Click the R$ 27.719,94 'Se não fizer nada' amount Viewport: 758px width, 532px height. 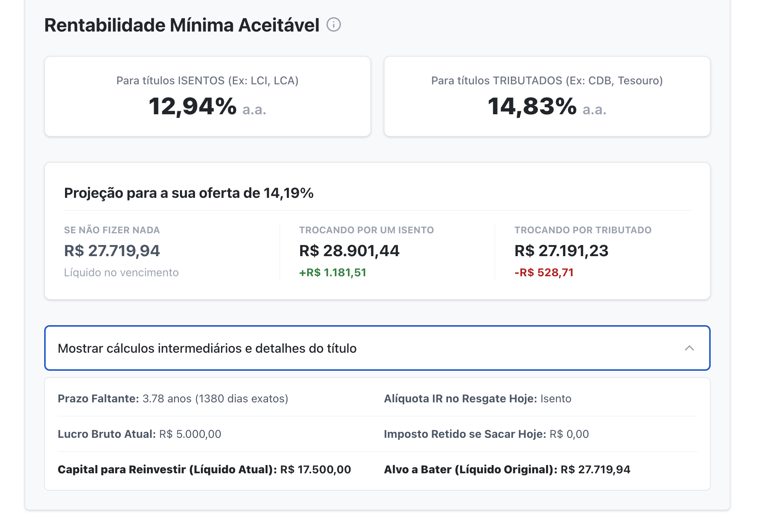point(112,251)
